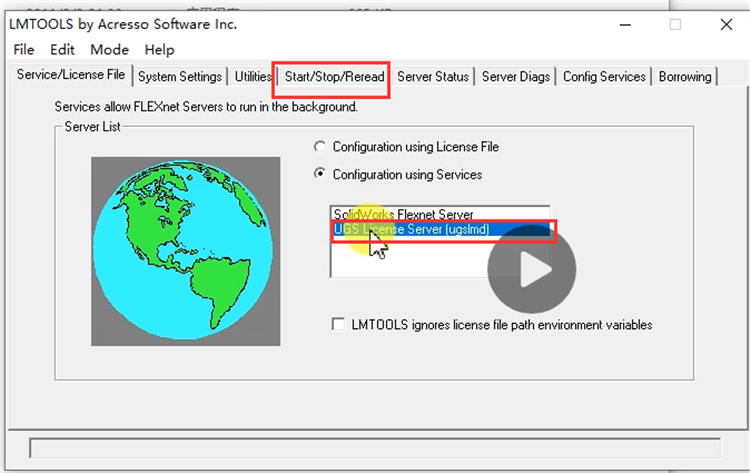750x473 pixels.
Task: Click the globe image
Action: click(186, 251)
